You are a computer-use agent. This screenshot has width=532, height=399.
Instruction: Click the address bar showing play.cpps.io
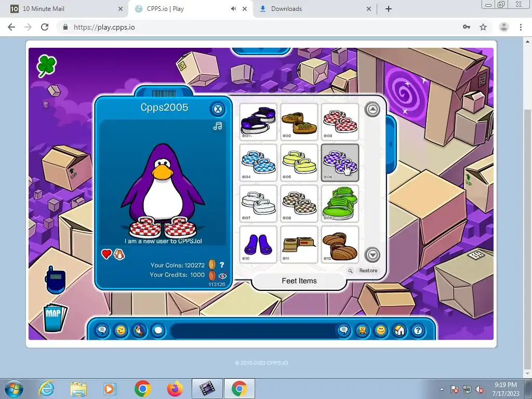[258, 27]
